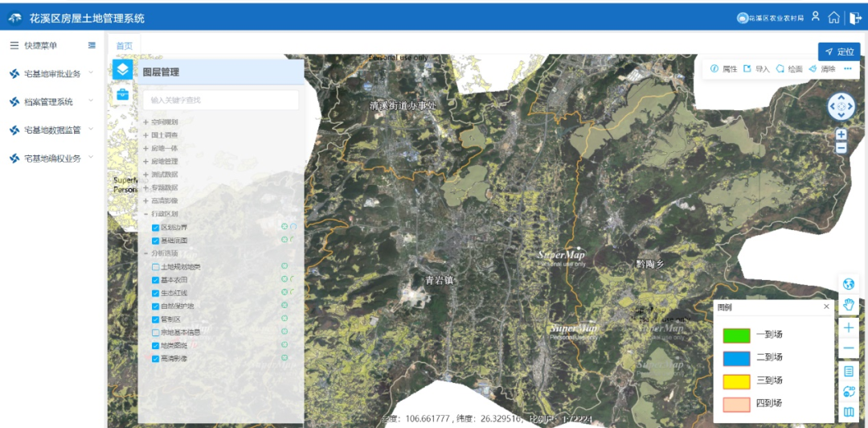Switch the map with the 2D/3D icon

click(849, 392)
